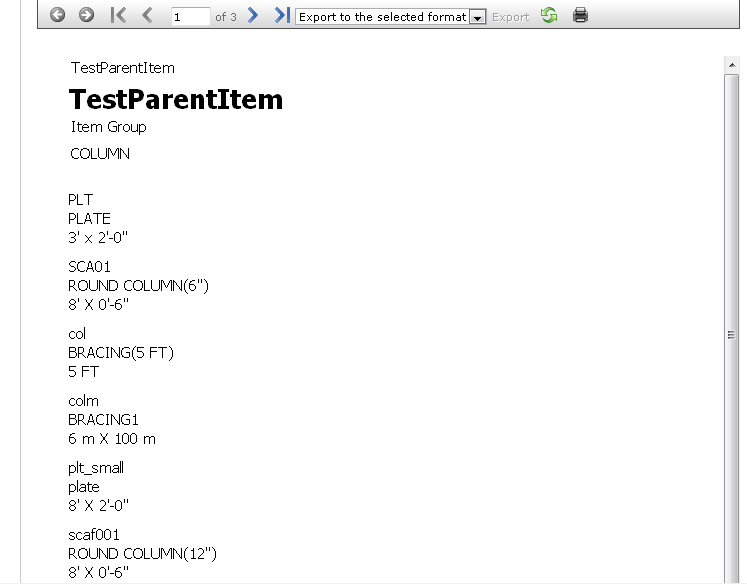
Task: Refresh the report with green arrows icon
Action: click(x=549, y=16)
